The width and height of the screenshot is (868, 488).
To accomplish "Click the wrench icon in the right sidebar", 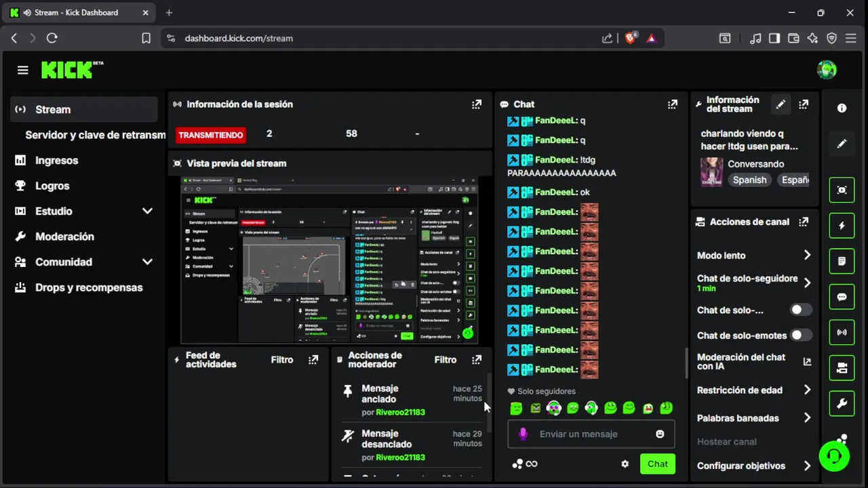I will click(x=842, y=404).
